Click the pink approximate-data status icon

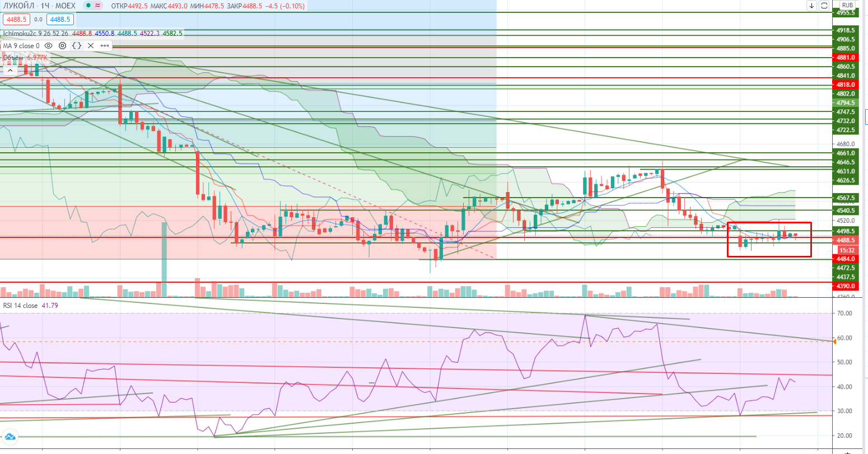(x=99, y=6)
